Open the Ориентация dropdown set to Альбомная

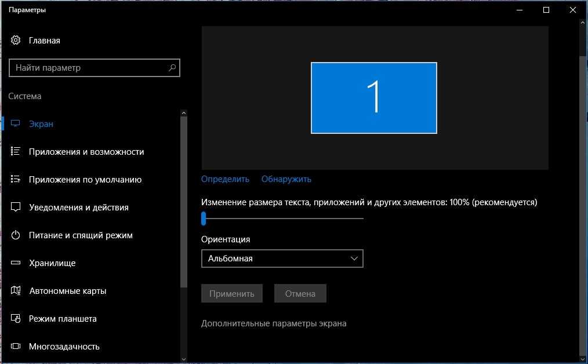tap(282, 259)
